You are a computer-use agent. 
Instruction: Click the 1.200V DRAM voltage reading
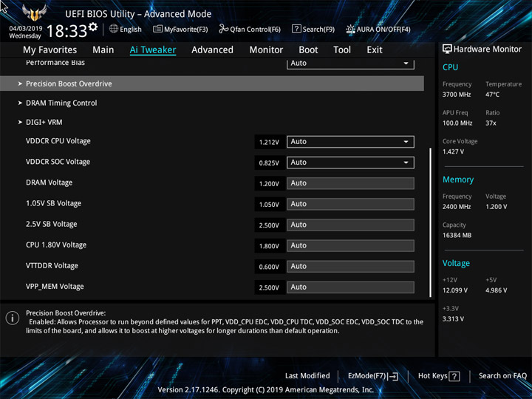(x=269, y=183)
